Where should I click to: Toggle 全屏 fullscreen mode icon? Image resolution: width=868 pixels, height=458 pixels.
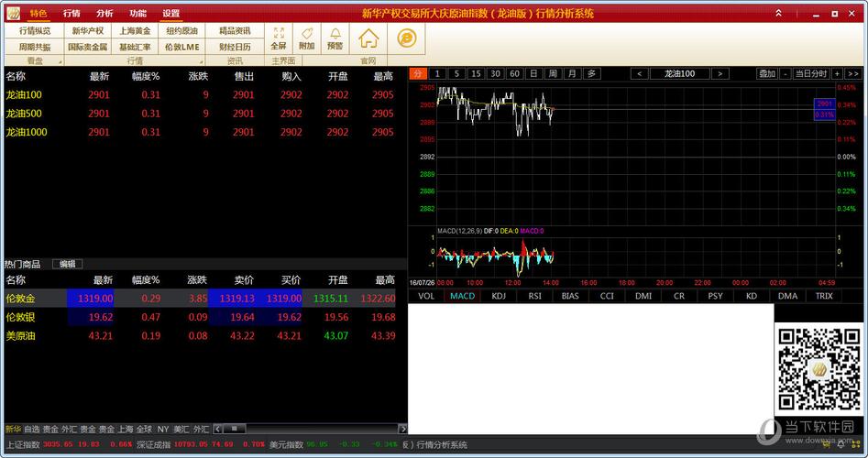[x=279, y=38]
